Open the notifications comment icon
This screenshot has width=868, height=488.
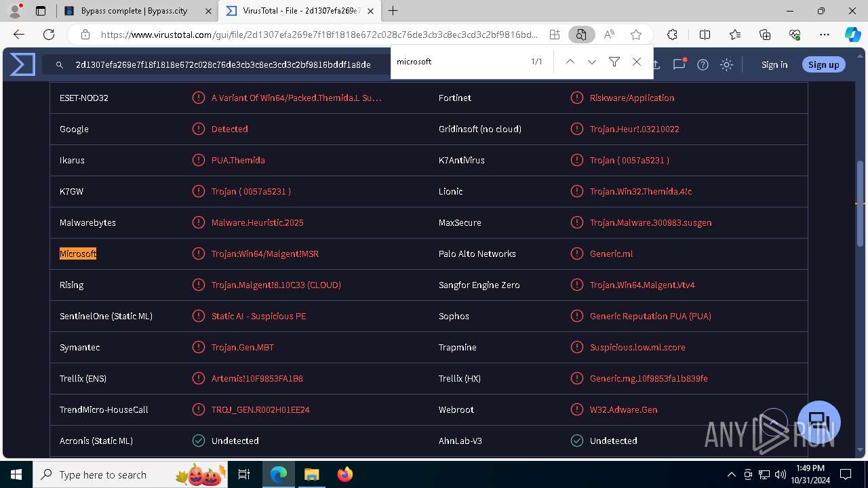click(x=679, y=64)
